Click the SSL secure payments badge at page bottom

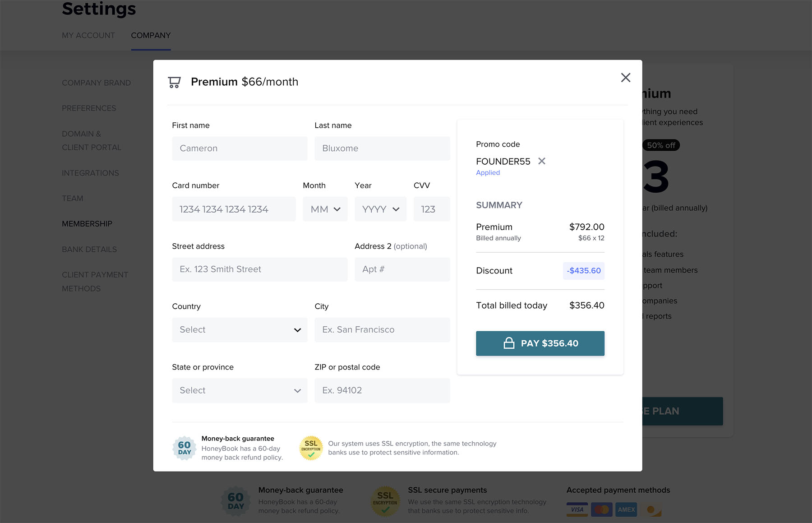click(385, 500)
